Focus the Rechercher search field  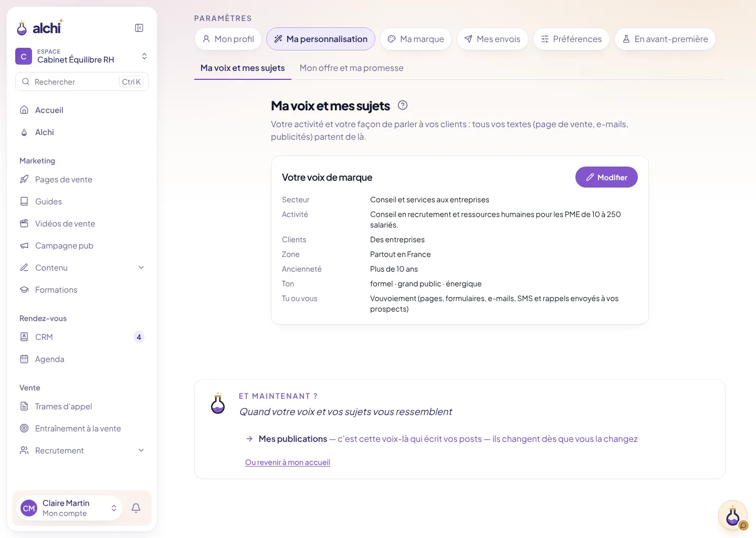click(x=82, y=81)
